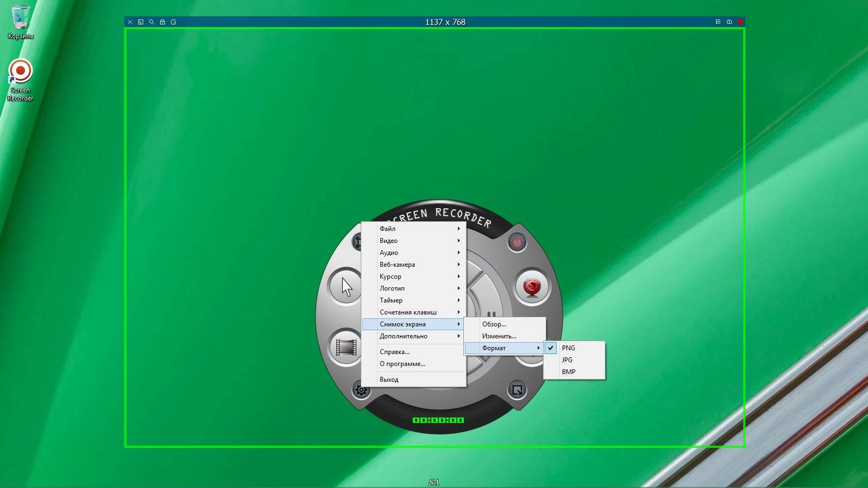The image size is (868, 488).
Task: Click the X icon on the capture frame bar
Action: click(130, 22)
